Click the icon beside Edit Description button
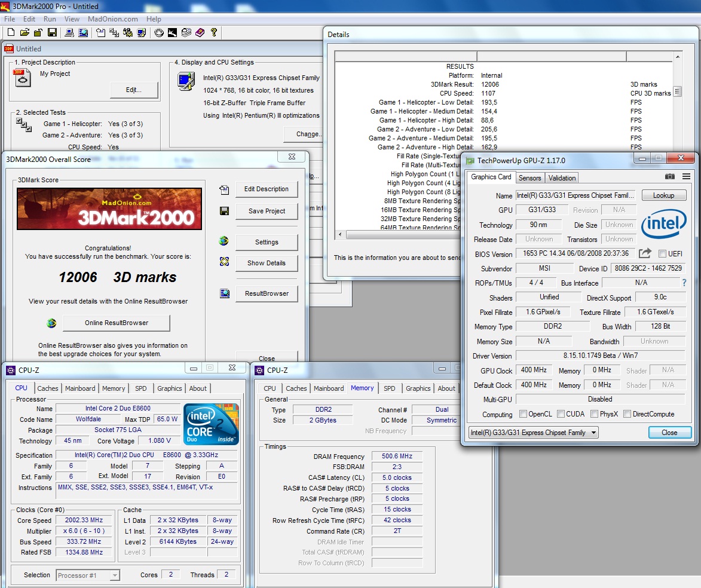Viewport: 701px width, 588px height. coord(224,189)
